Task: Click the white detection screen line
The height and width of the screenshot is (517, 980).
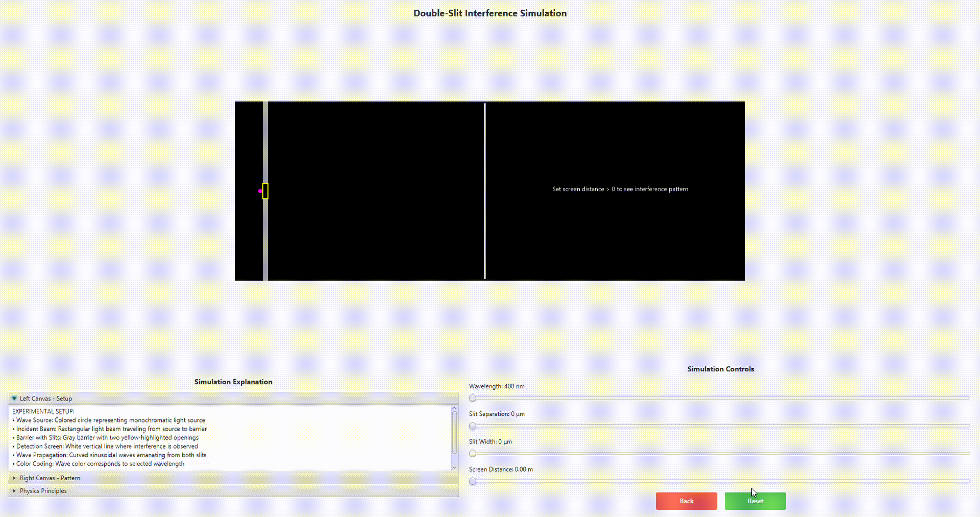Action: click(485, 153)
